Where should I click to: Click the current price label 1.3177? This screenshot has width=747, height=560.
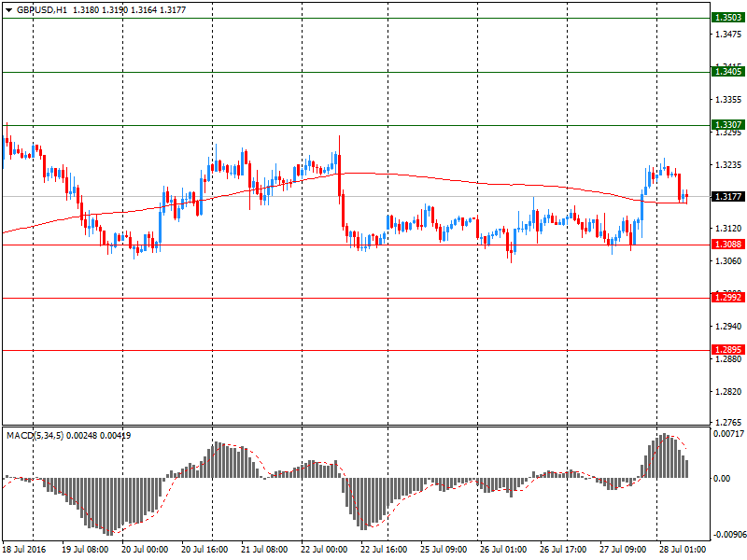(x=727, y=196)
